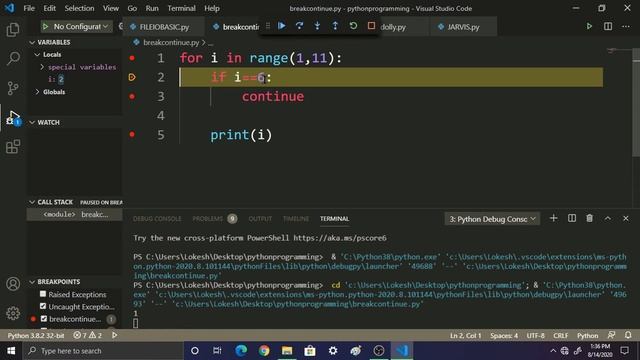Toggle breakpoint on line 5
The width and height of the screenshot is (640, 360).
132,134
